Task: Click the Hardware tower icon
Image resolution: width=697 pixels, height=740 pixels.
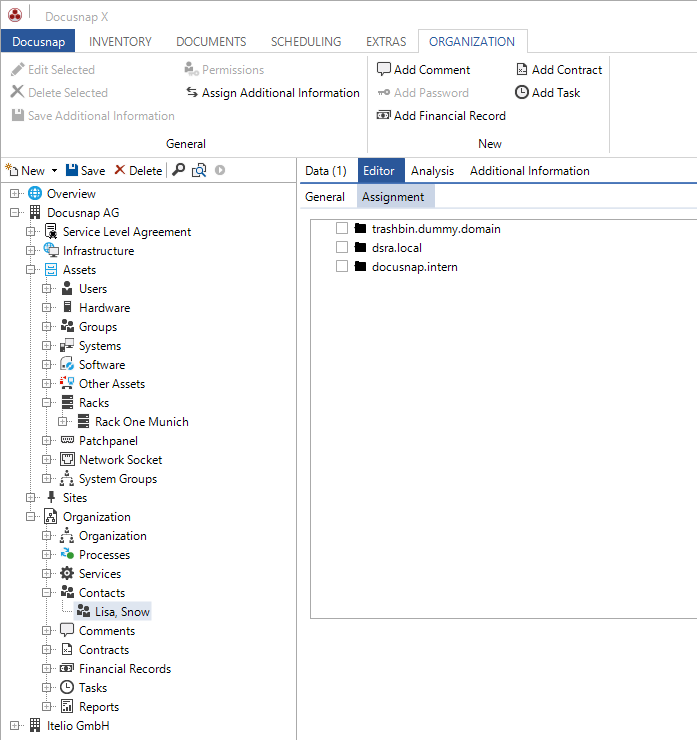Action: [x=67, y=307]
